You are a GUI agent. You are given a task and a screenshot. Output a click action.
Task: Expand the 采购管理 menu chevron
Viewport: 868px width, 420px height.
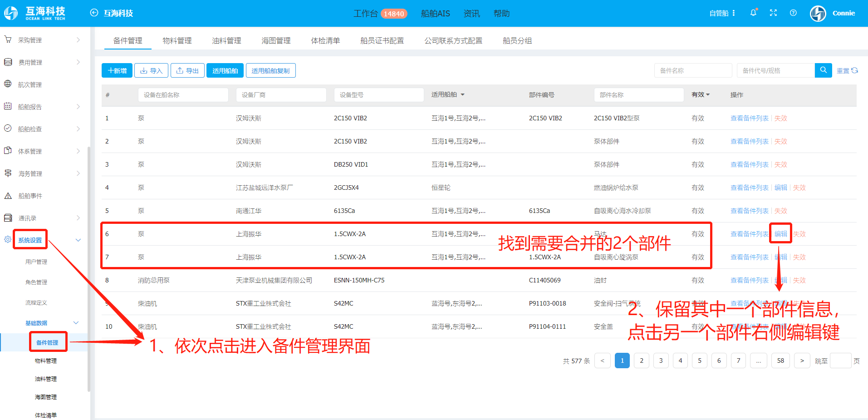coord(78,40)
